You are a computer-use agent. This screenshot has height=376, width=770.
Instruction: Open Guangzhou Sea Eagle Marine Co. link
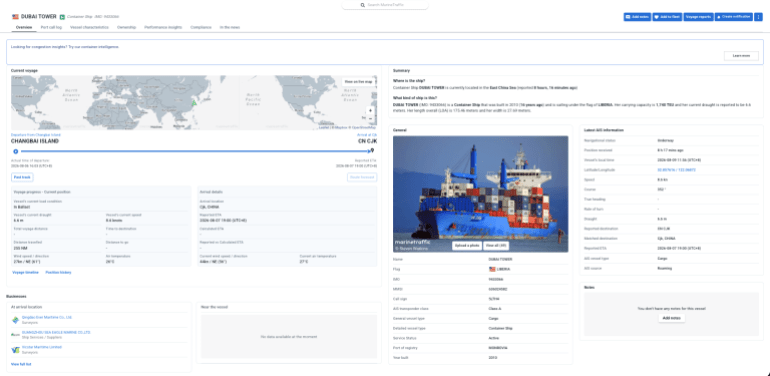(x=56, y=332)
